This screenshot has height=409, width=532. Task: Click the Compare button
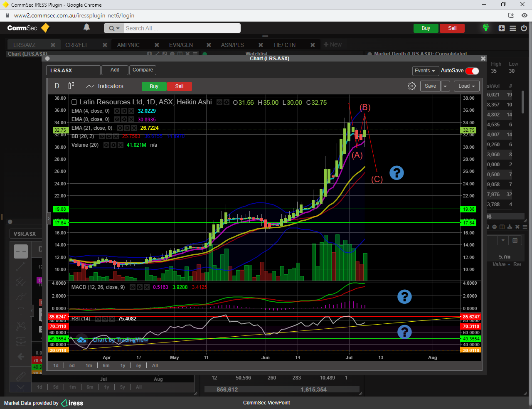pyautogui.click(x=143, y=70)
